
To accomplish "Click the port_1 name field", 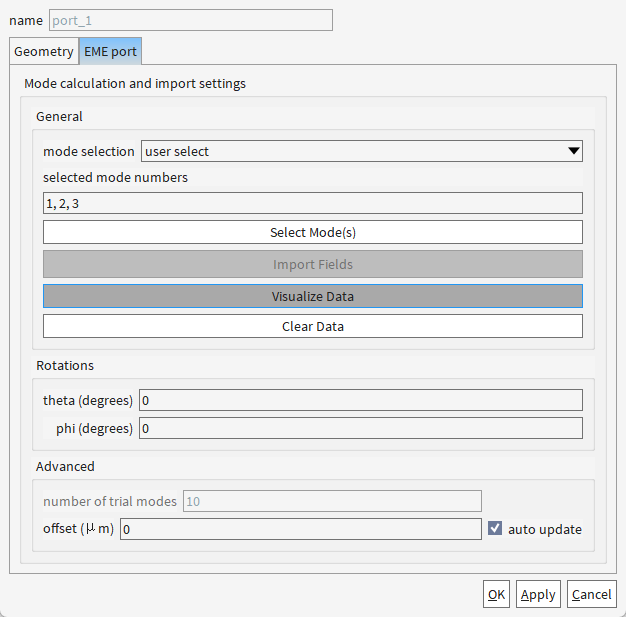I will (191, 20).
